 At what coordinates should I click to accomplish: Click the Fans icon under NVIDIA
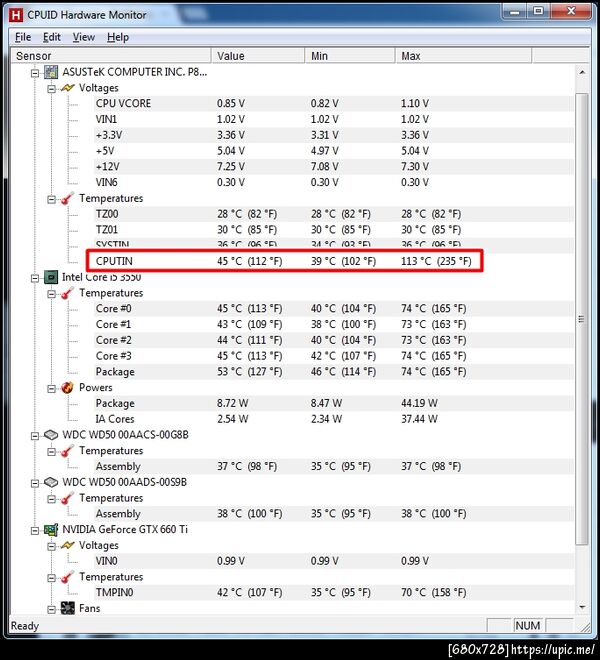coord(67,608)
